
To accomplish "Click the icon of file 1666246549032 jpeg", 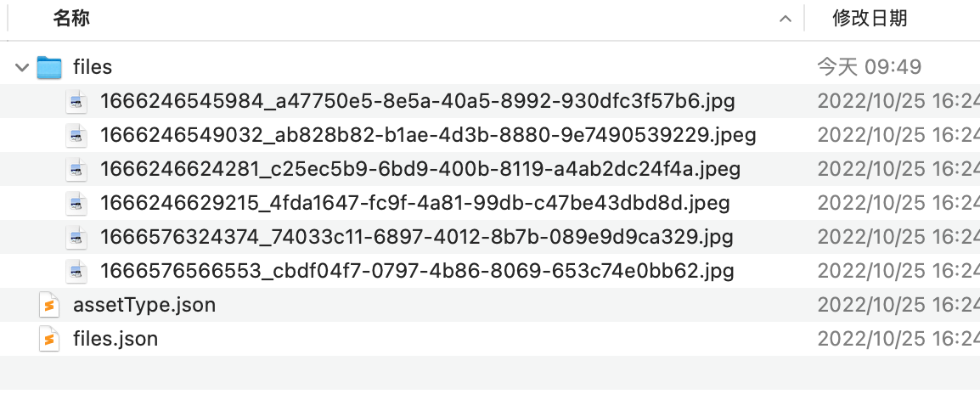I will tap(76, 135).
